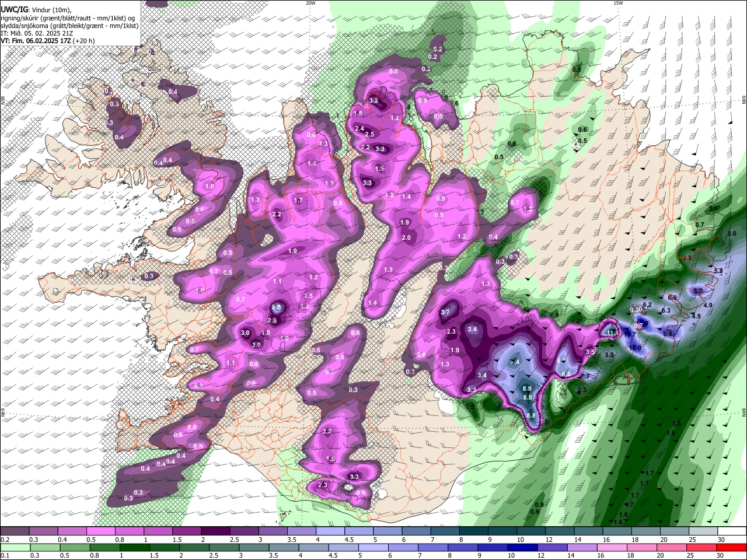This screenshot has width=747, height=560.
Task: Click the 7.4 precipitation value on map
Action: click(x=515, y=362)
